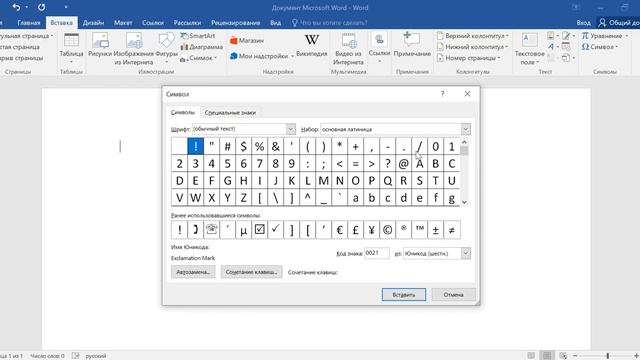Open Online Pictures (Изображения из Интернета)
Image resolution: width=640 pixels, height=360 pixels.
pos(133,48)
